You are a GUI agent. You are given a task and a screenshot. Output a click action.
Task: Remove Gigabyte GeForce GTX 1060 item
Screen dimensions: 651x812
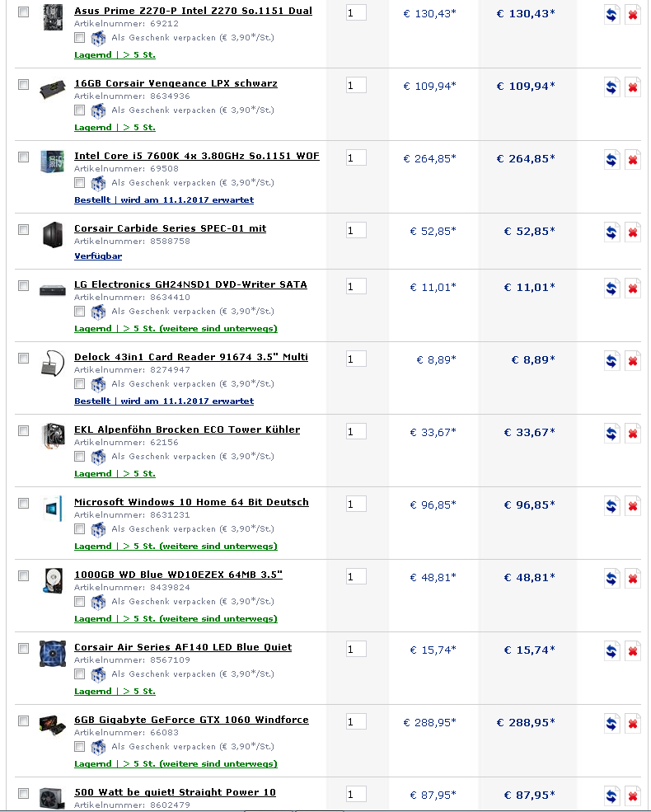(632, 723)
